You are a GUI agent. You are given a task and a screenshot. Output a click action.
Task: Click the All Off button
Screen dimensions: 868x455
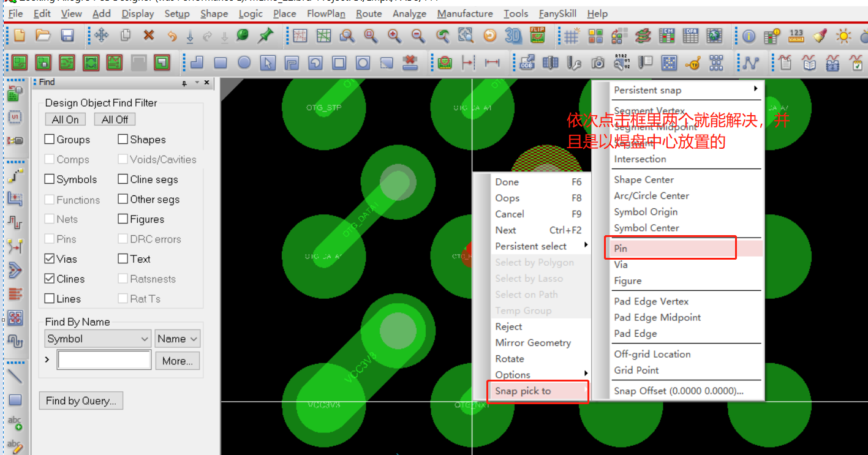point(115,119)
